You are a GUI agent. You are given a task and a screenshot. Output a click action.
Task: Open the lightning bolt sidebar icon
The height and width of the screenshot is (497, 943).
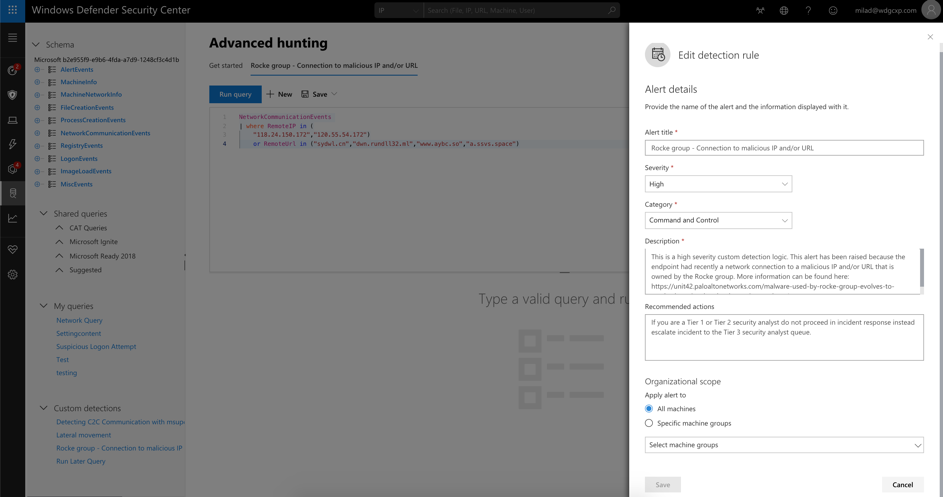13,144
